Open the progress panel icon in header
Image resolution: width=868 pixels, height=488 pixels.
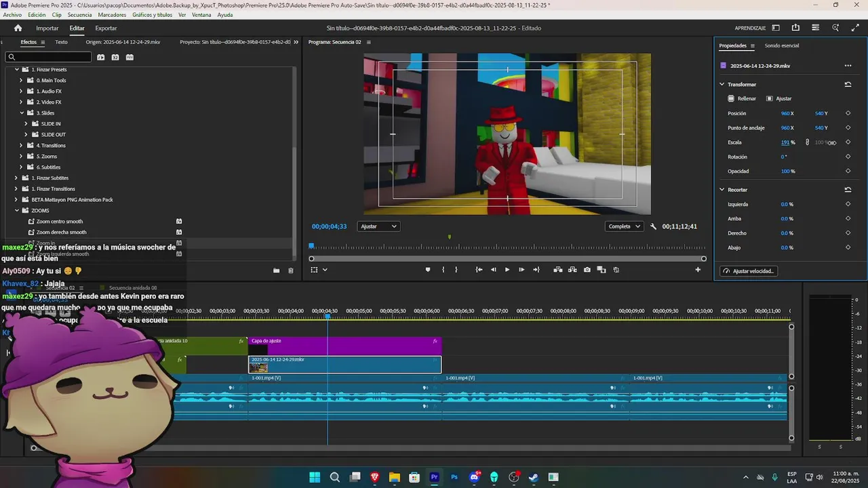[x=815, y=28]
